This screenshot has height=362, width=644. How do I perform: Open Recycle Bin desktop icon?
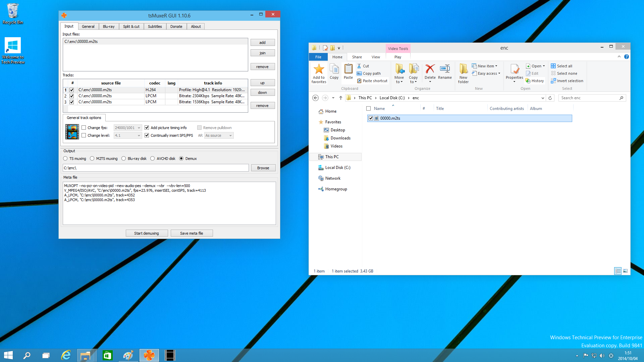(13, 14)
